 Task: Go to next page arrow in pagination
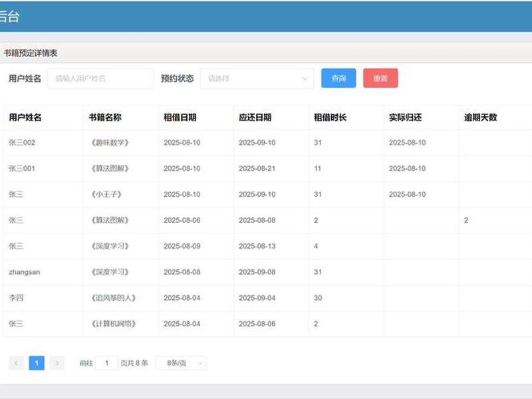pos(57,363)
